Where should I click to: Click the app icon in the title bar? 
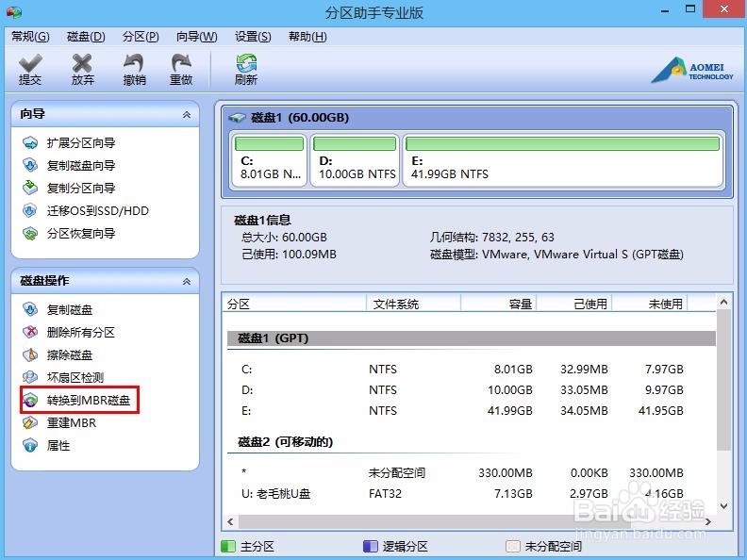pyautogui.click(x=14, y=12)
